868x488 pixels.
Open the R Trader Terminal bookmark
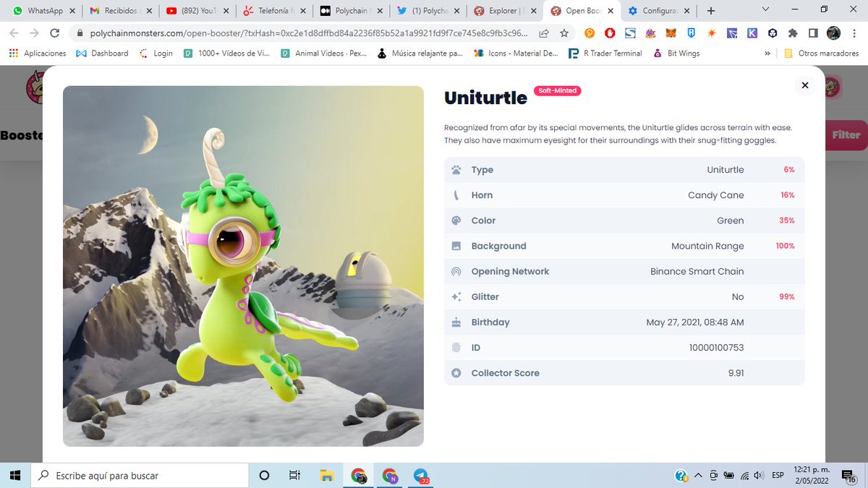click(605, 53)
